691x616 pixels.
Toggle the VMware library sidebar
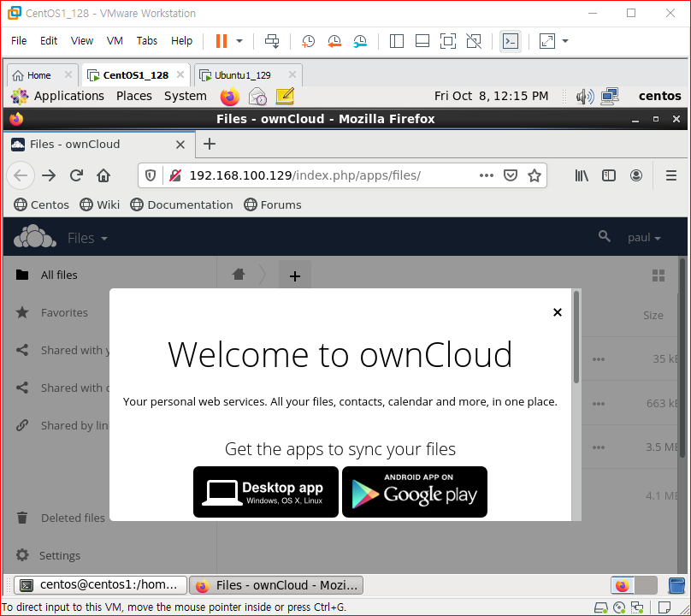(397, 41)
